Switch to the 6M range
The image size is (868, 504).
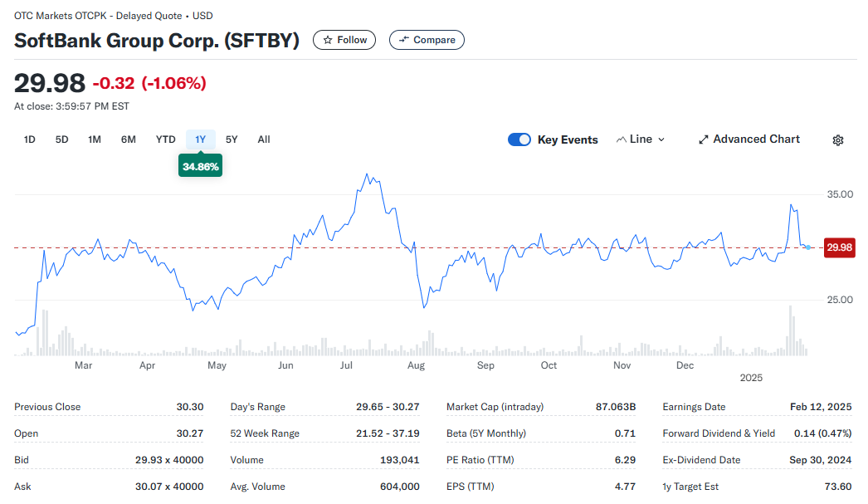[x=129, y=139]
